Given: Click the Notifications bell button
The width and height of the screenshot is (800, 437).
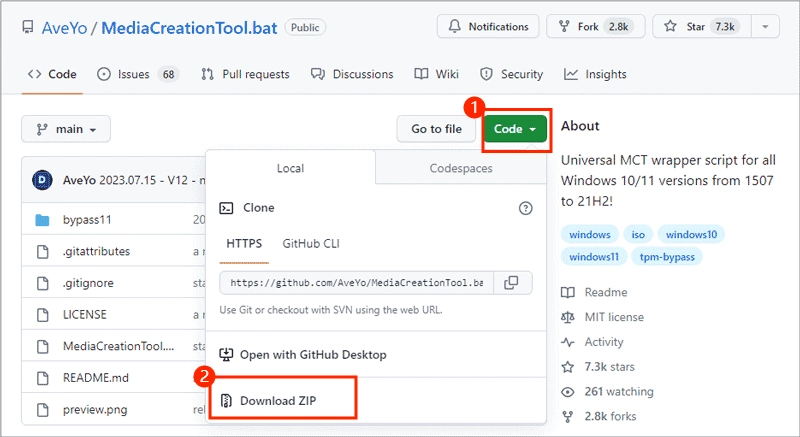Looking at the screenshot, I should [488, 27].
